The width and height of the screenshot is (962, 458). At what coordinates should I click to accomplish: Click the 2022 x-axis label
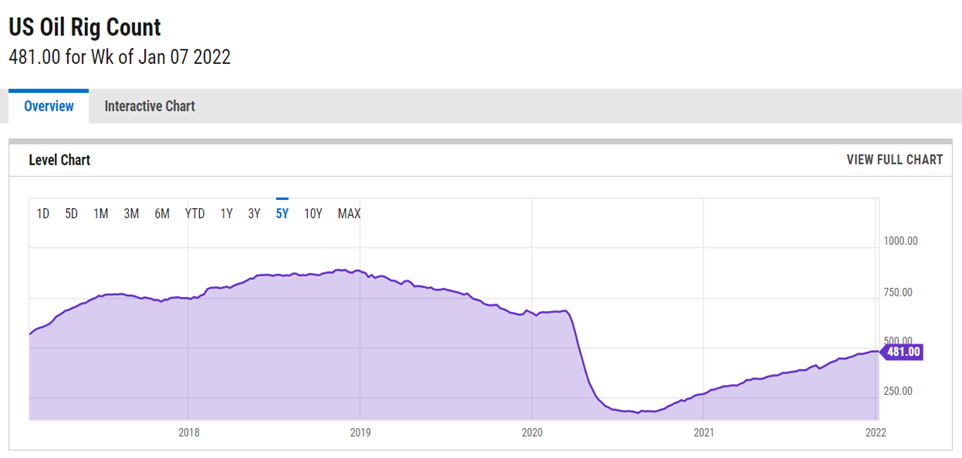coord(875,433)
